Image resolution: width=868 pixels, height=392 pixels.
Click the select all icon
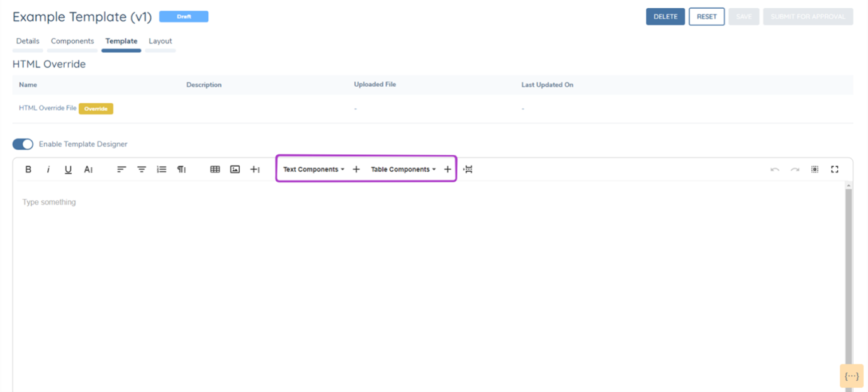[x=814, y=169]
